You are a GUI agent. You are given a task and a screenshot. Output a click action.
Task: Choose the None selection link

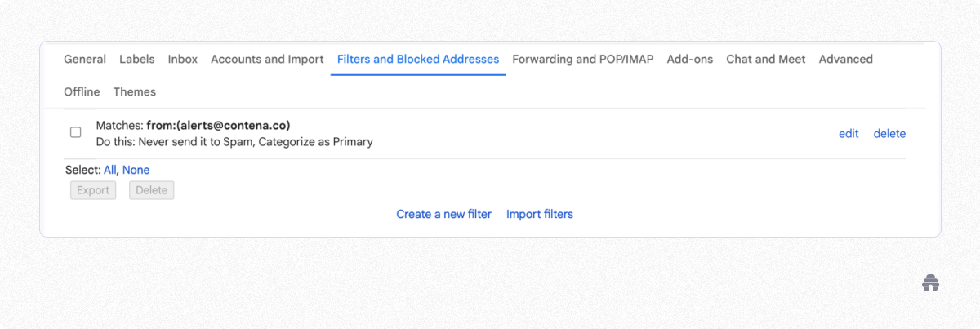click(x=136, y=170)
